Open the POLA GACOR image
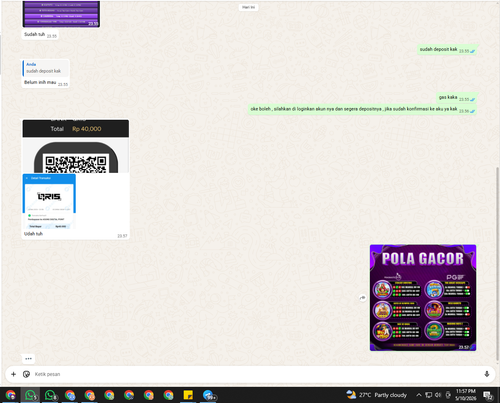This screenshot has width=500, height=403. [423, 298]
